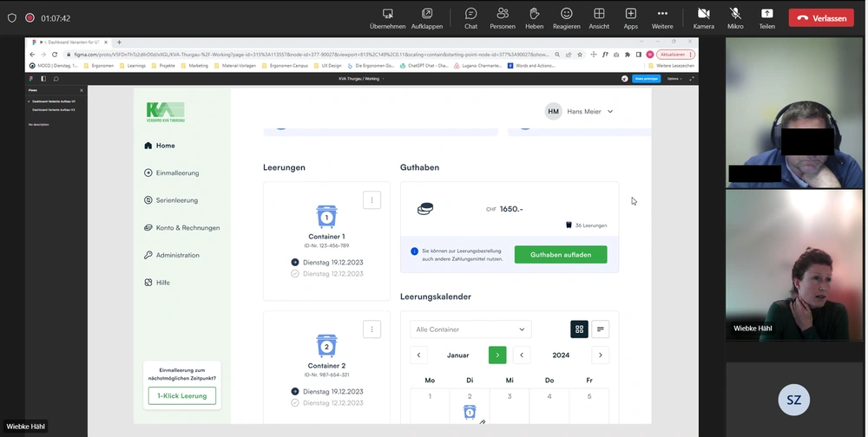Toggle the Figma sidebar panel icon
The height and width of the screenshot is (437, 868).
pyautogui.click(x=43, y=79)
